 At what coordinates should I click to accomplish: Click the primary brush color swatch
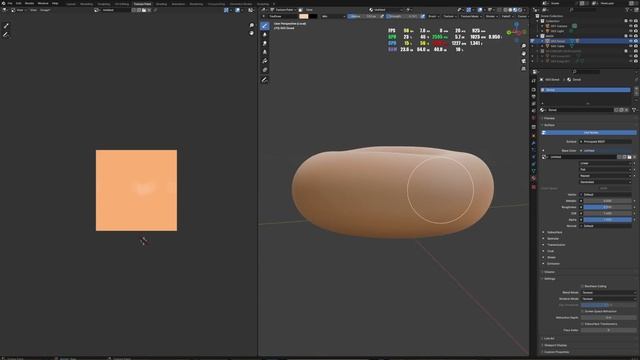point(303,16)
